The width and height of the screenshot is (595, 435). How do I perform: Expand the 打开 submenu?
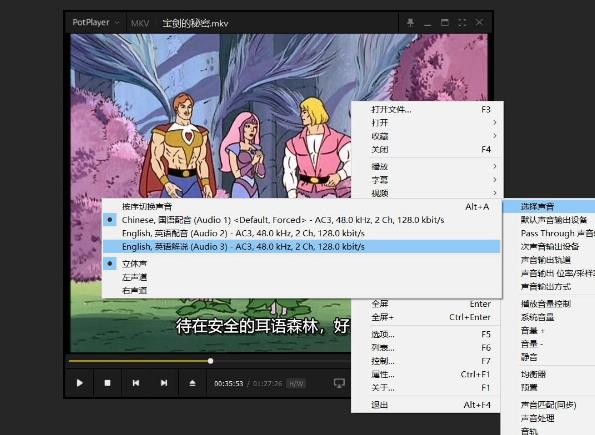coord(427,123)
